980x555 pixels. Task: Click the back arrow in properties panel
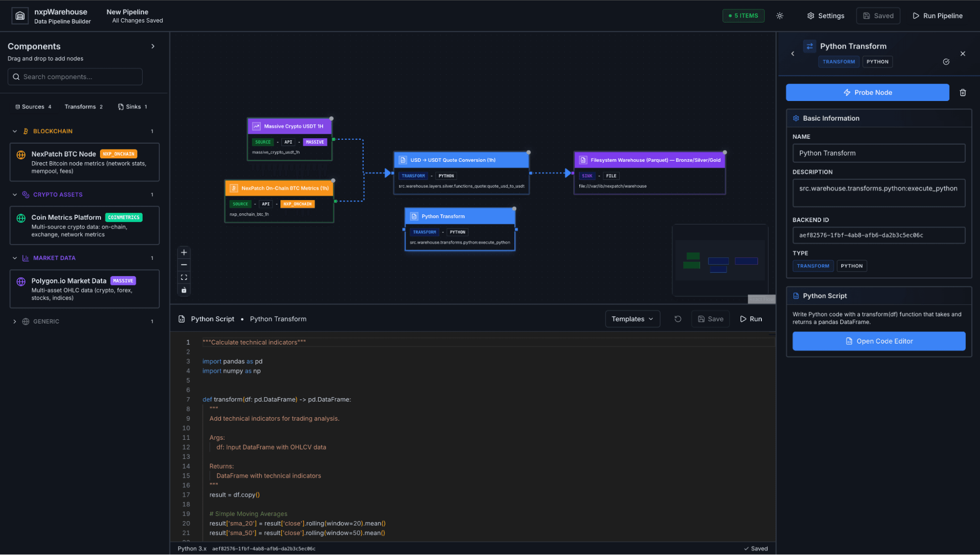tap(793, 53)
